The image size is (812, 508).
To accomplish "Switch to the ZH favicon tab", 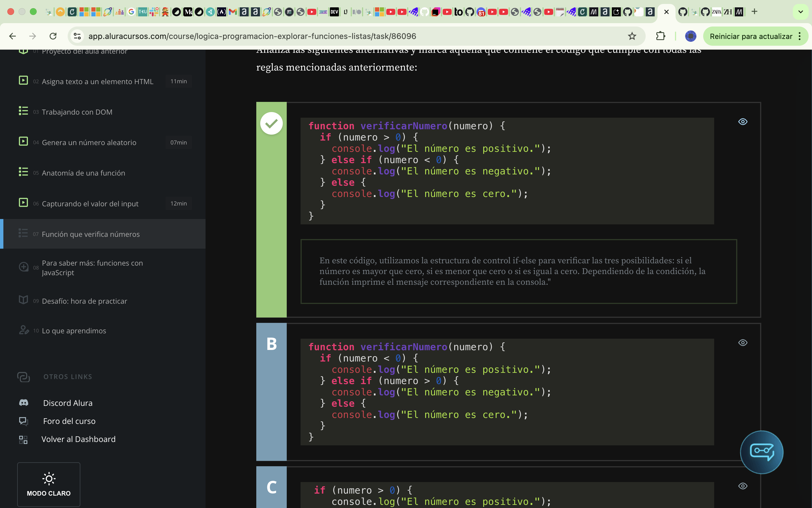I will point(728,12).
